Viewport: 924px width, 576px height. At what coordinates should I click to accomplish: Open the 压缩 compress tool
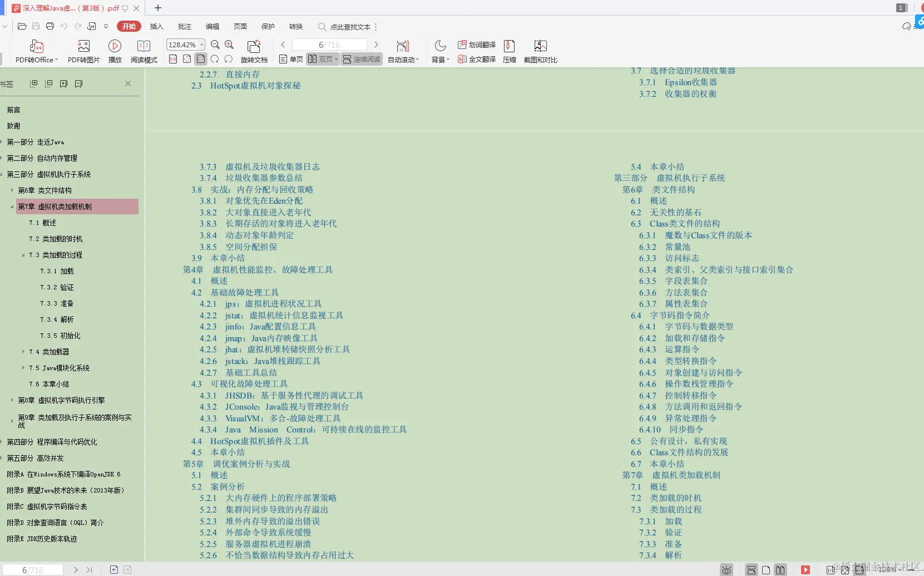pyautogui.click(x=509, y=50)
